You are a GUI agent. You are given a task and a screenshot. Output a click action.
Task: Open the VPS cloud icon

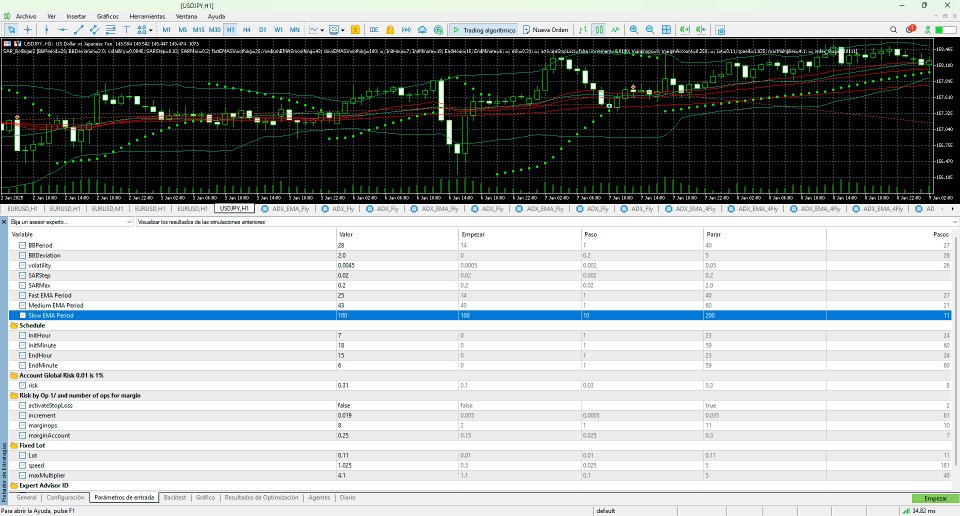(x=422, y=29)
